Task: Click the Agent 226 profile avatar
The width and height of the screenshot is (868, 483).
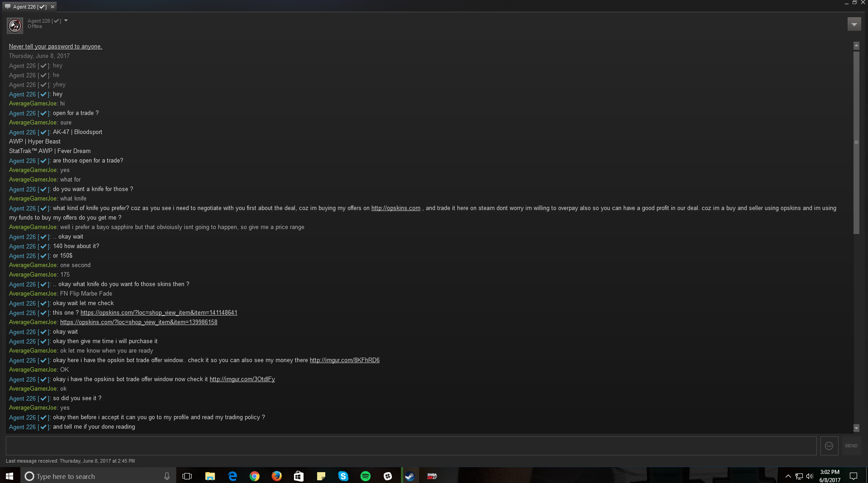Action: click(x=15, y=25)
